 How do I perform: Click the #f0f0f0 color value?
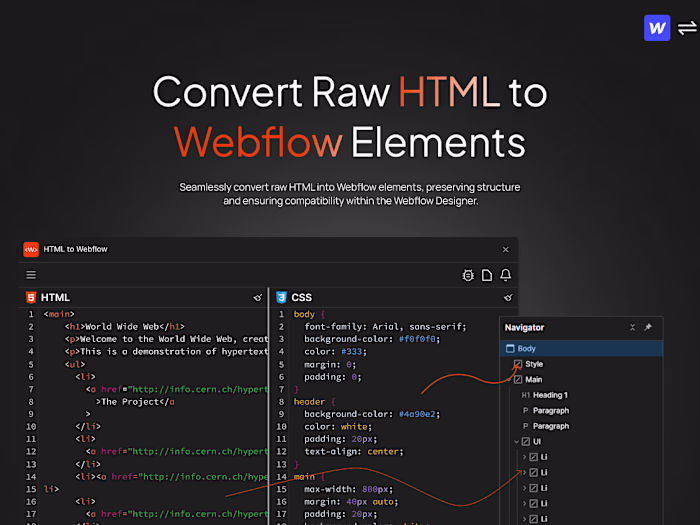(x=417, y=339)
